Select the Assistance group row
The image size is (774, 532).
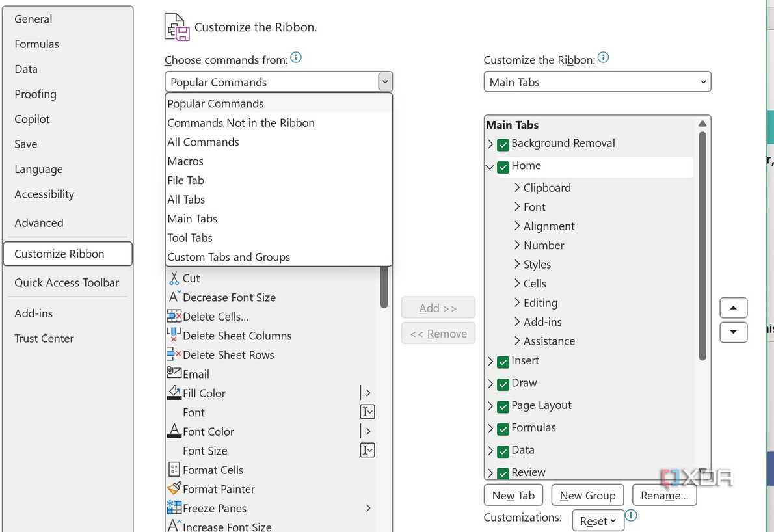pyautogui.click(x=549, y=341)
